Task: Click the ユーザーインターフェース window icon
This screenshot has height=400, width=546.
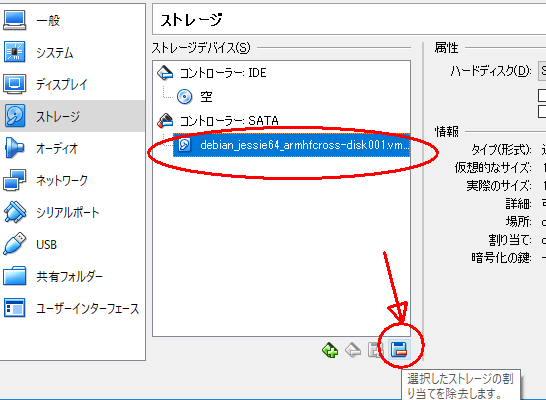Action: (14, 308)
